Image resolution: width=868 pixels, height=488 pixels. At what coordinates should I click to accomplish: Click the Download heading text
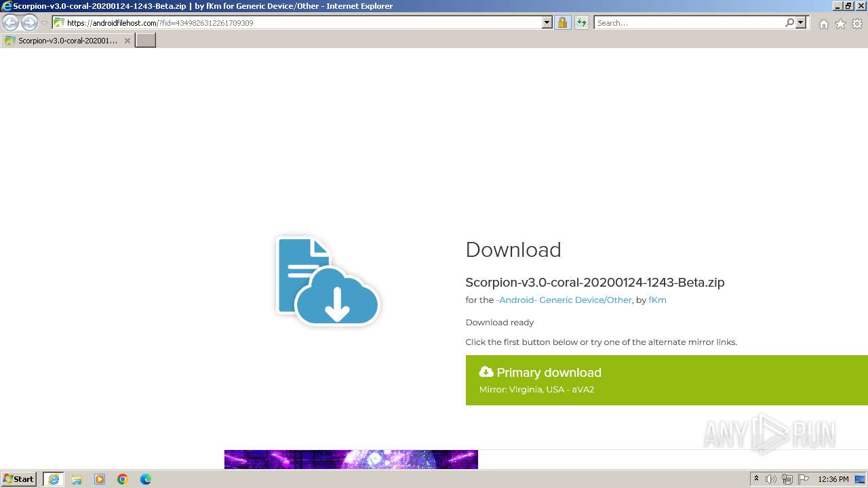(513, 249)
